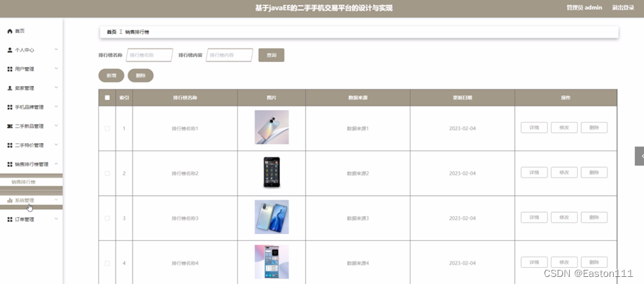Click the 查询 search button
The image size is (644, 284).
(271, 55)
